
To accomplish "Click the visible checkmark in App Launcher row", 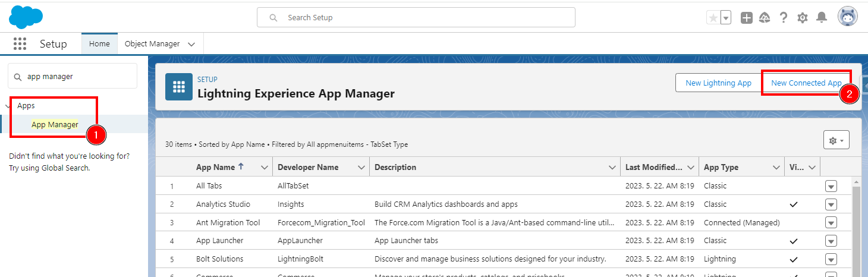I will click(793, 241).
